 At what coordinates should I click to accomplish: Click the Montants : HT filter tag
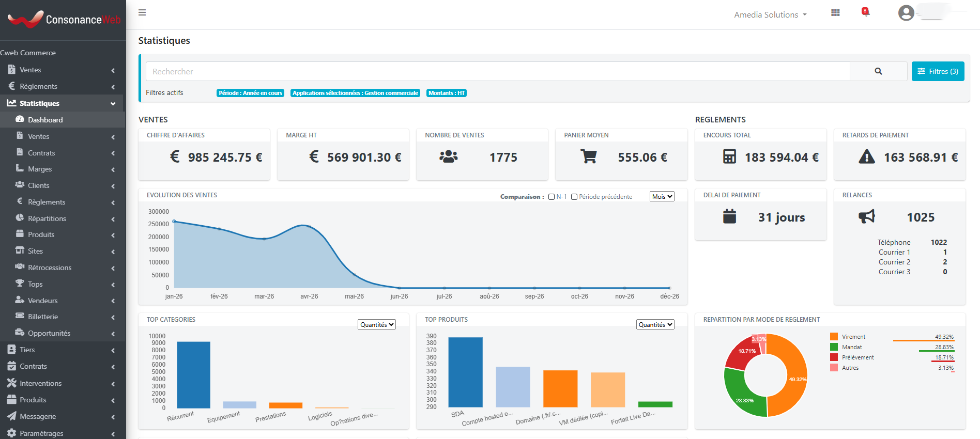(x=447, y=93)
